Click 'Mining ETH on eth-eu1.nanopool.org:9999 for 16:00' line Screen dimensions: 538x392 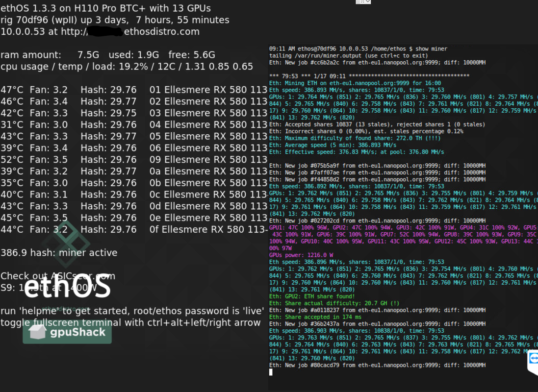point(355,83)
